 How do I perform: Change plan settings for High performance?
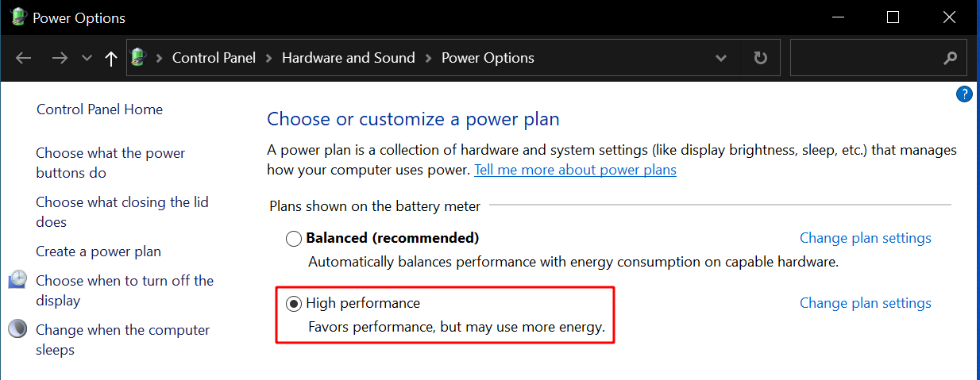click(x=865, y=303)
